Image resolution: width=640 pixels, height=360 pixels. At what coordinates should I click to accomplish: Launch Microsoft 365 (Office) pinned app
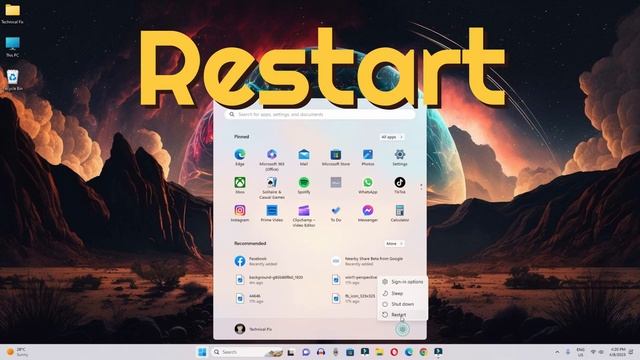point(272,159)
